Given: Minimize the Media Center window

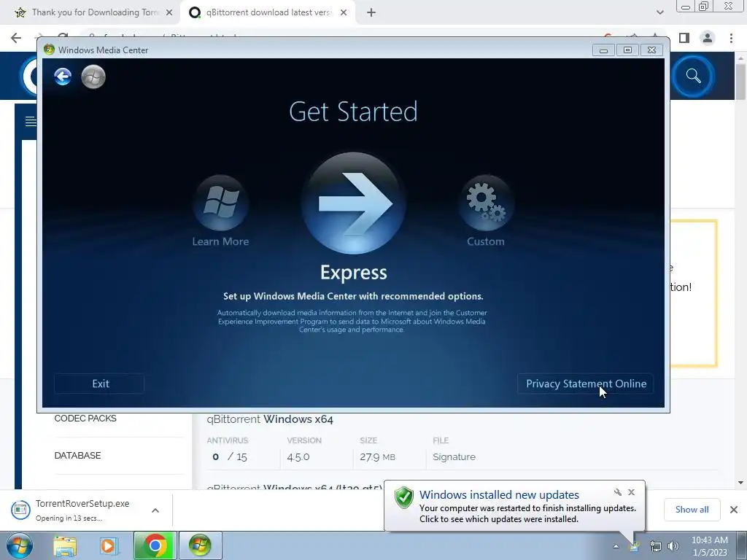Looking at the screenshot, I should click(x=603, y=50).
